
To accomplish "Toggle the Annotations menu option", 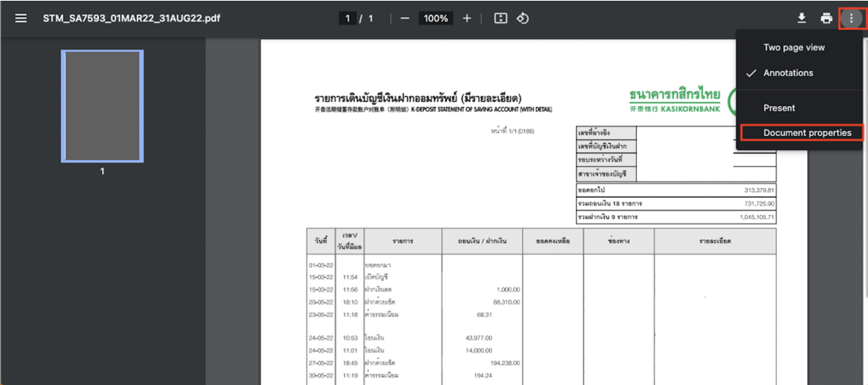I will tap(788, 72).
